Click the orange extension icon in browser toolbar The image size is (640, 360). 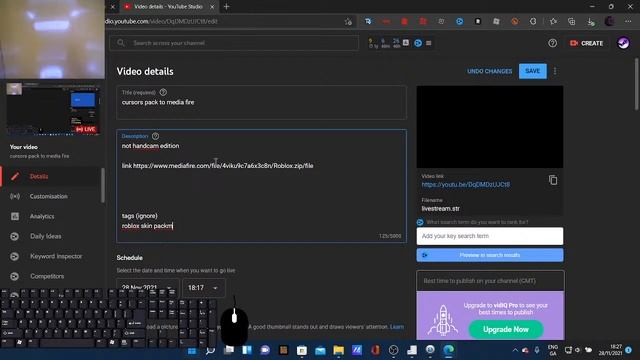click(x=515, y=21)
